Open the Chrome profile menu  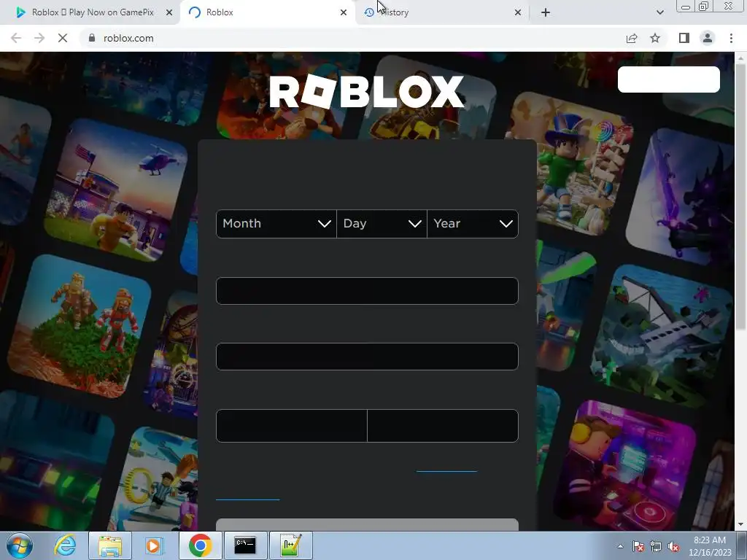708,38
